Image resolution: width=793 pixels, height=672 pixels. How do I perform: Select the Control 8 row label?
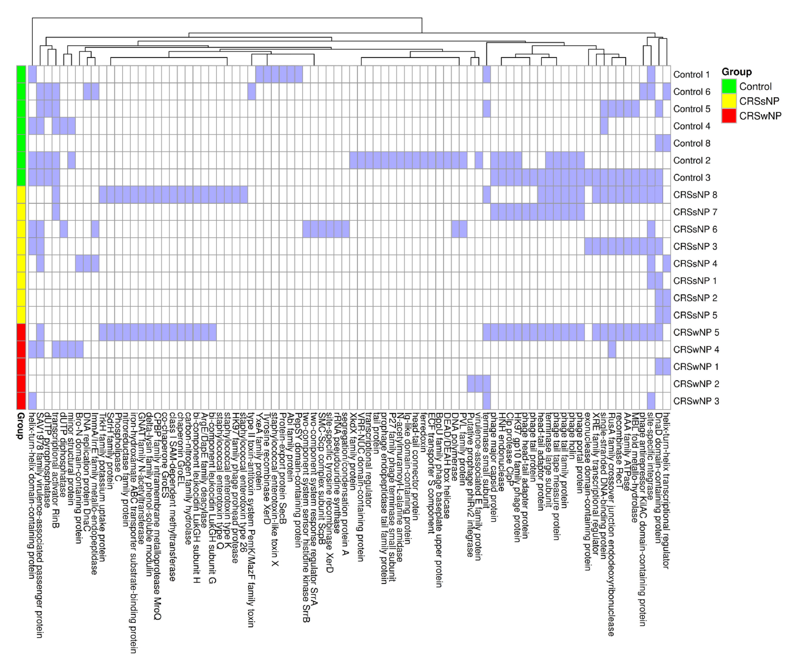tap(691, 143)
